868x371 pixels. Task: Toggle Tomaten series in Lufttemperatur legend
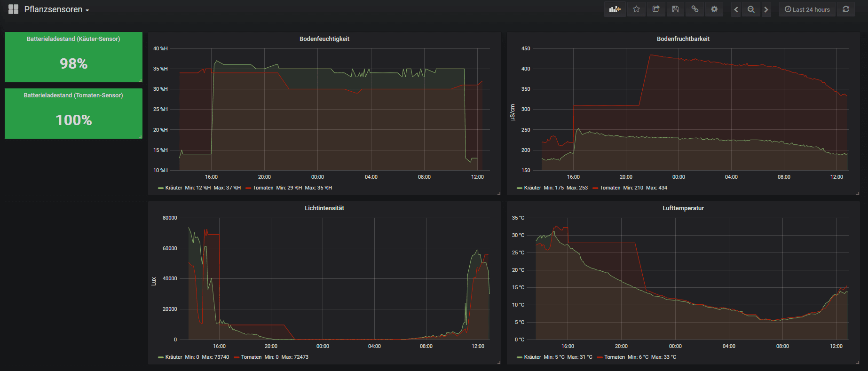pos(615,357)
